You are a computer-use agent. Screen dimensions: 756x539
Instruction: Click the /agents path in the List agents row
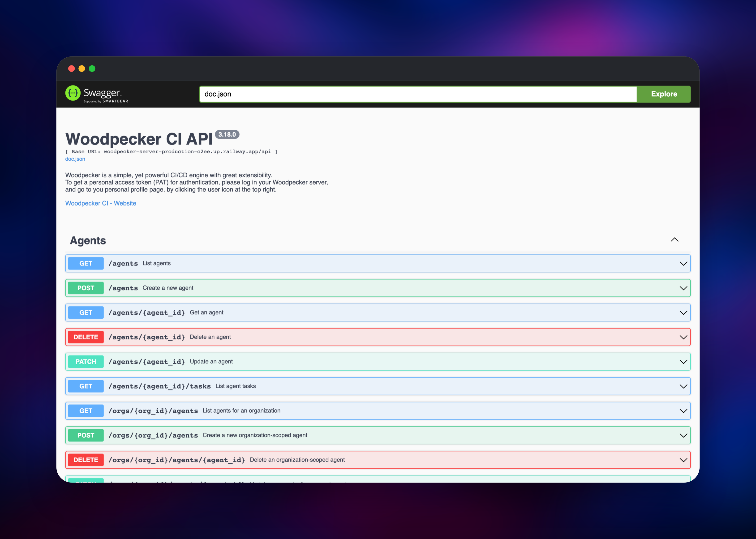pyautogui.click(x=123, y=264)
